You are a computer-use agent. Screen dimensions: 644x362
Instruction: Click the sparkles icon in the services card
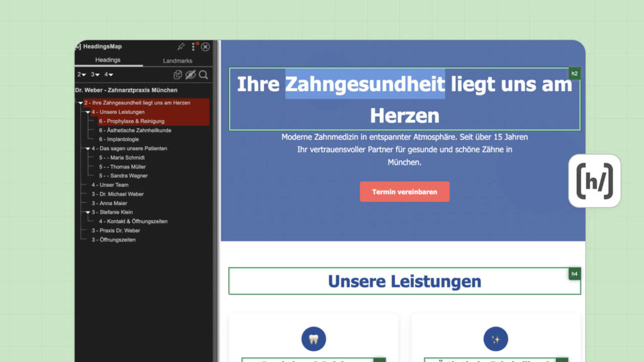point(496,339)
